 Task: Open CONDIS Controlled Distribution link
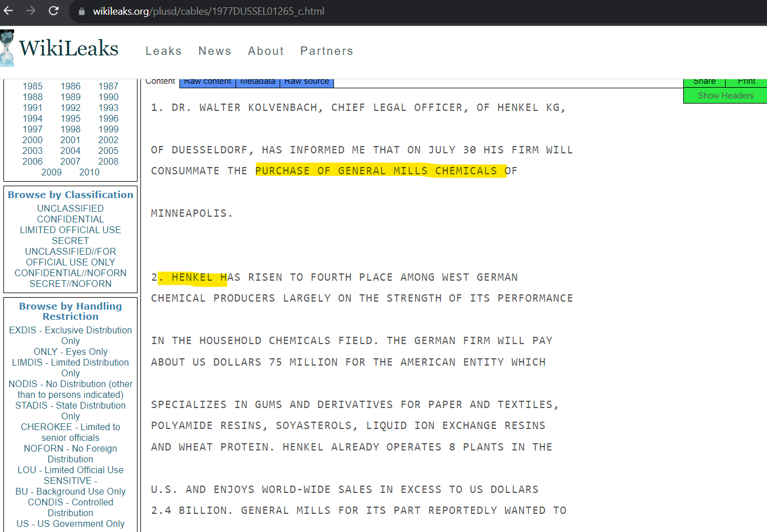click(x=71, y=507)
